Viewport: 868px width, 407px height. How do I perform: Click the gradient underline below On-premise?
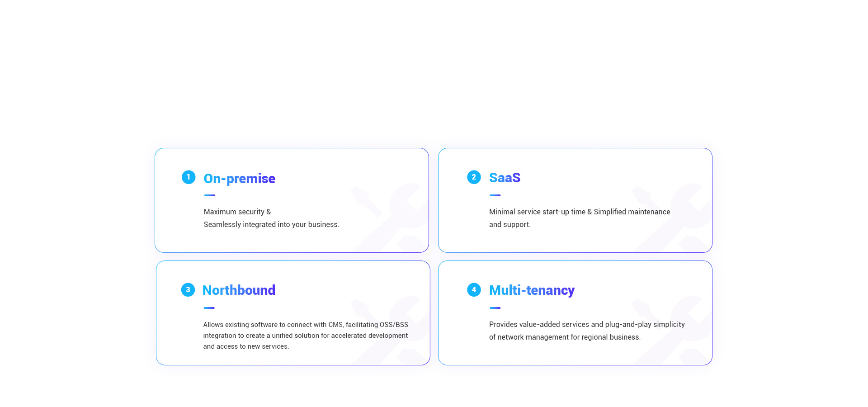[210, 195]
